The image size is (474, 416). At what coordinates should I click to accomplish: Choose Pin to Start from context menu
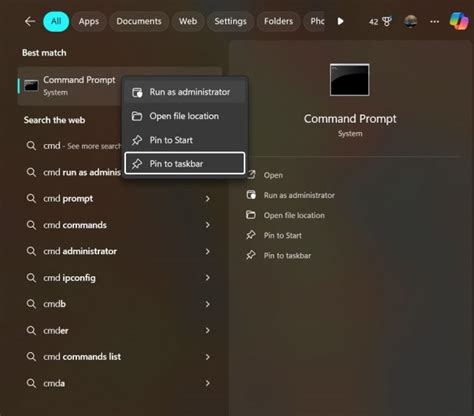pos(185,140)
